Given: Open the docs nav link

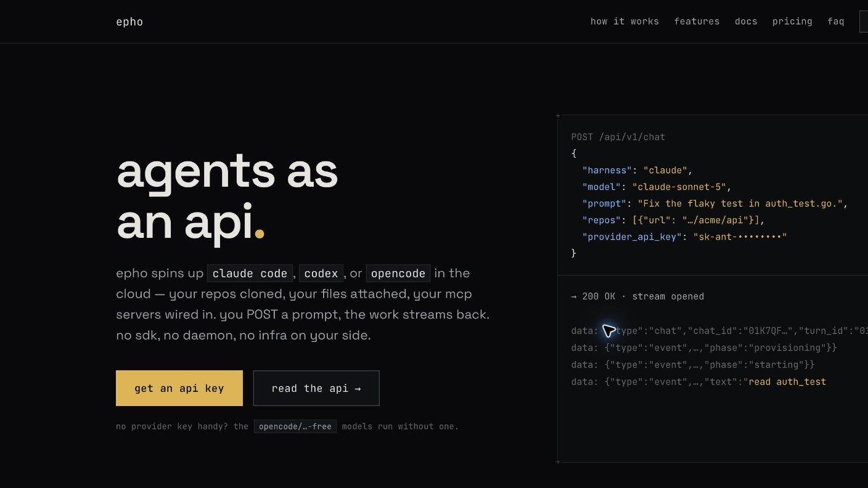Looking at the screenshot, I should (x=746, y=22).
